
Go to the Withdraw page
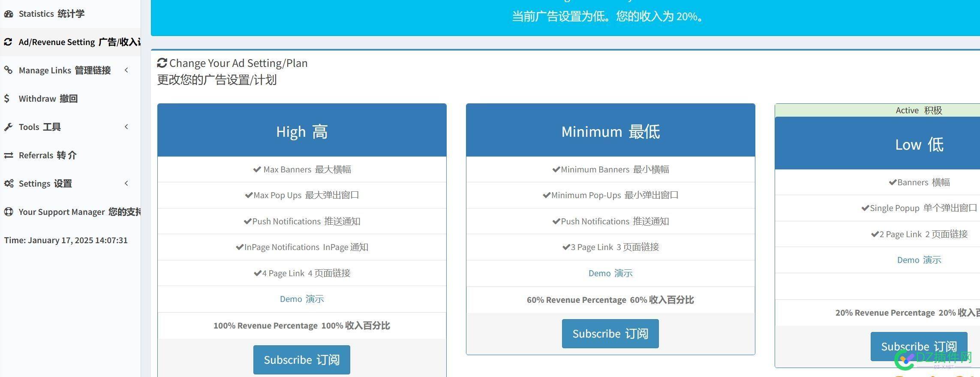point(70,99)
